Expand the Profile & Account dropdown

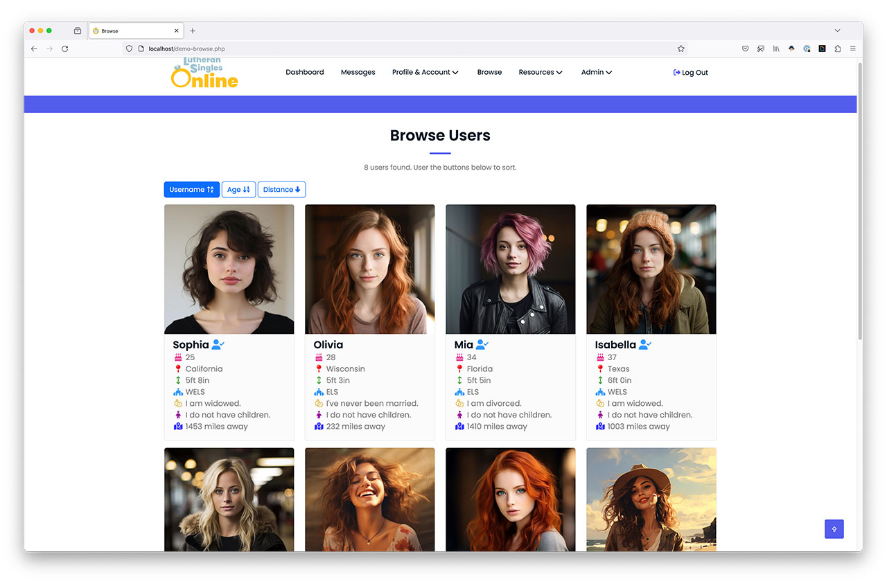pyautogui.click(x=425, y=72)
